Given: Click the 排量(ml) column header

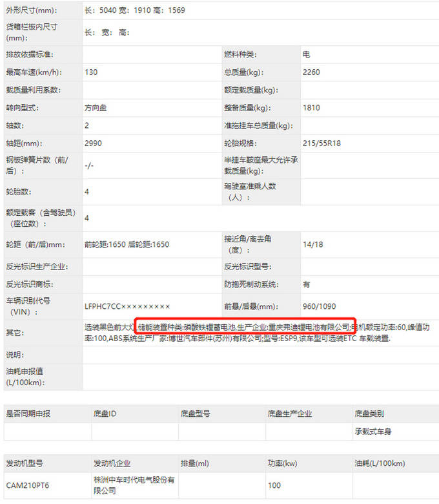Looking at the screenshot, I should coord(194,463).
